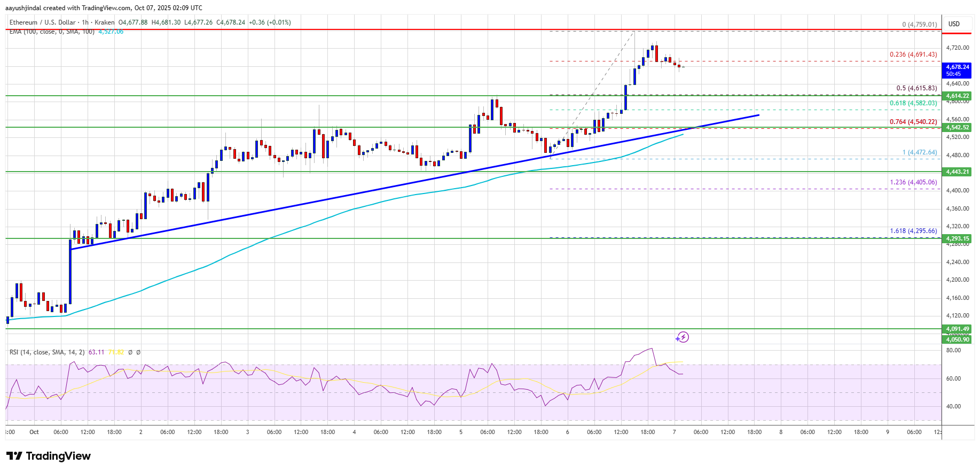This screenshot has width=980, height=472.
Task: Select the 0.618 Fibonacci level label
Action: click(913, 103)
